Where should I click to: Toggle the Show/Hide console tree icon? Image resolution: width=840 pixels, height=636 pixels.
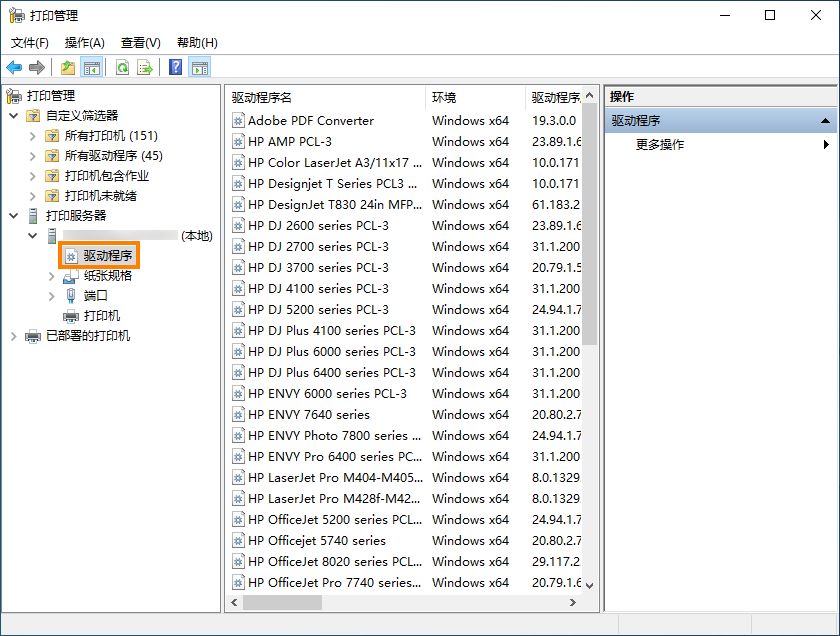coord(92,68)
